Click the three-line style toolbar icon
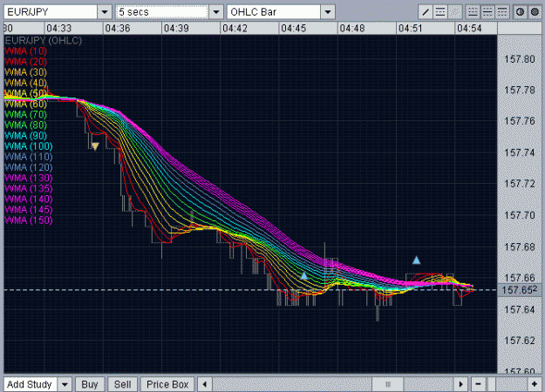Viewport: 545px width, 392px height. coord(440,12)
